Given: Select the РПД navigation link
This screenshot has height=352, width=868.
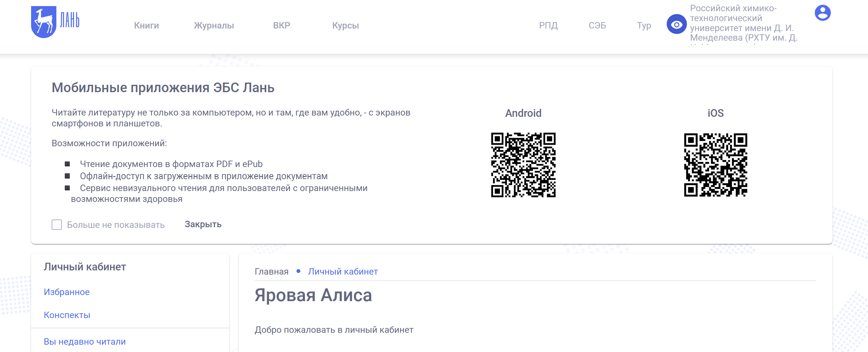Looking at the screenshot, I should point(548,26).
